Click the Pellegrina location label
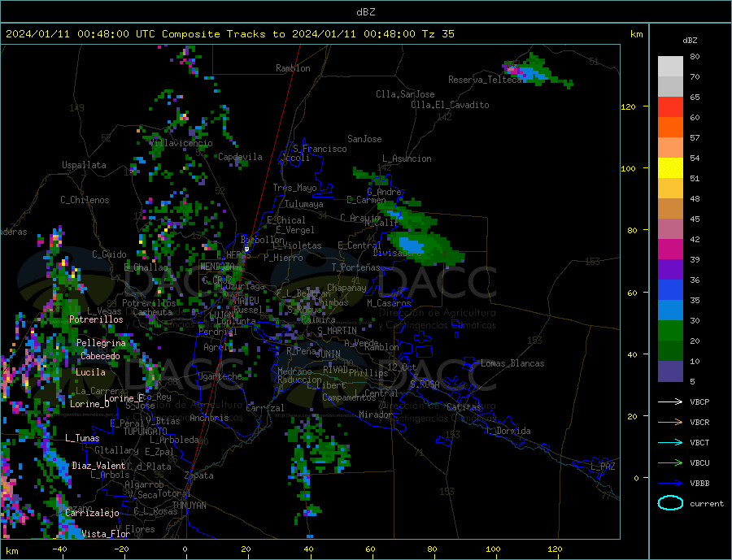 101,343
